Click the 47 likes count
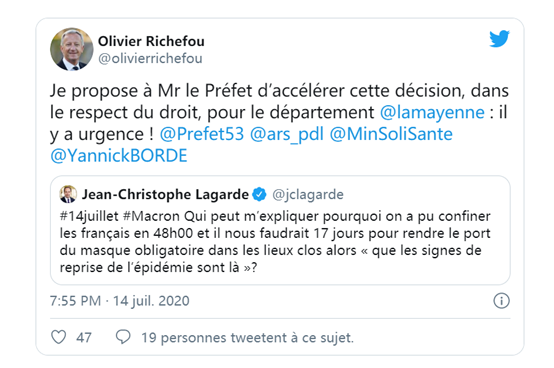 pyautogui.click(x=84, y=338)
